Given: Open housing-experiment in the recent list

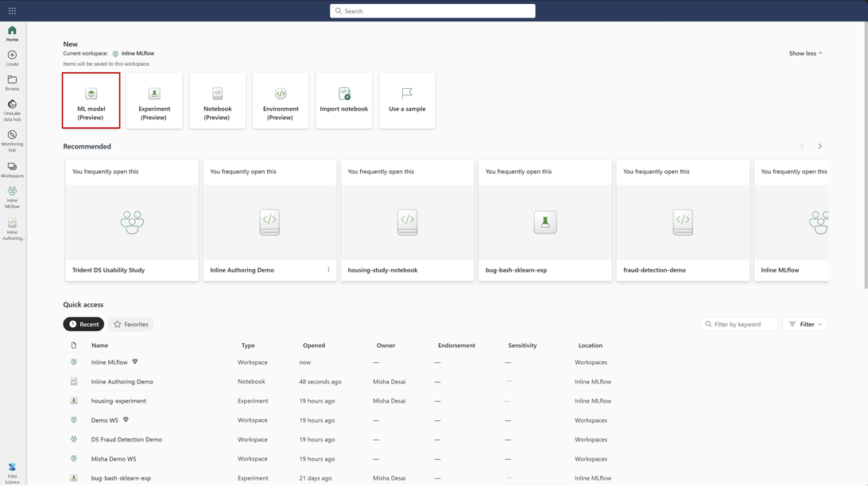Looking at the screenshot, I should (118, 401).
